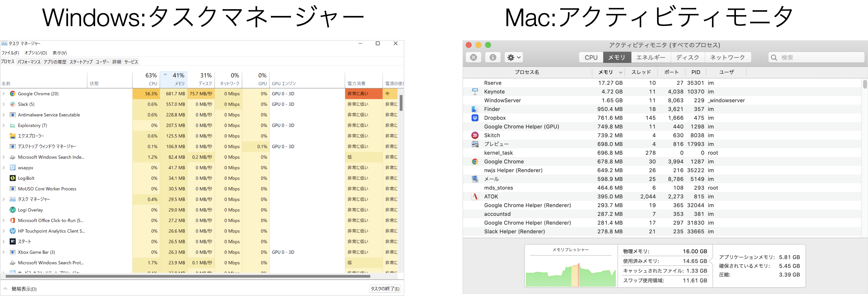Select ネットワーク tab in Activity Monitor
Screen dimensions: 868x296
727,57
